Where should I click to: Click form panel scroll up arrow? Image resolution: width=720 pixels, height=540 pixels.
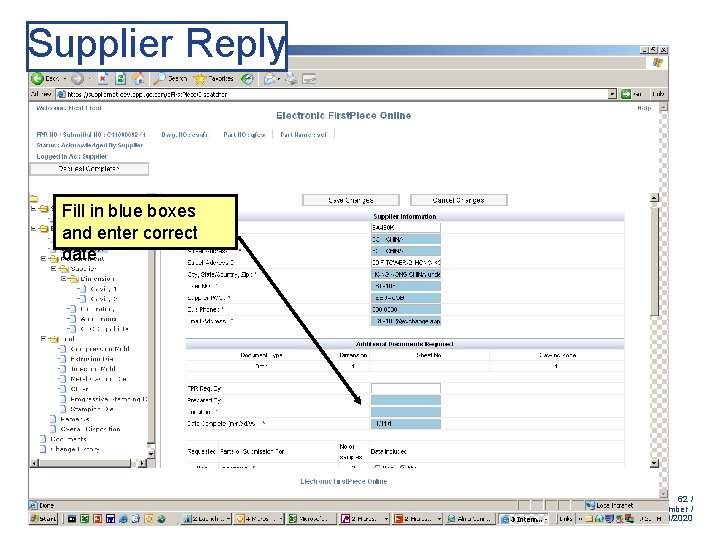point(654,198)
